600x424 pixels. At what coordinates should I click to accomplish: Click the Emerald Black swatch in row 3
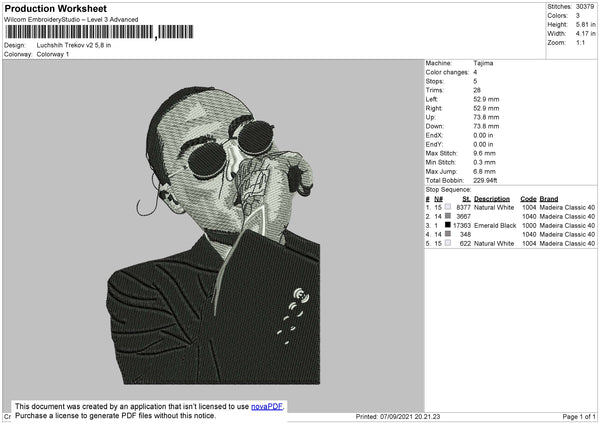448,225
